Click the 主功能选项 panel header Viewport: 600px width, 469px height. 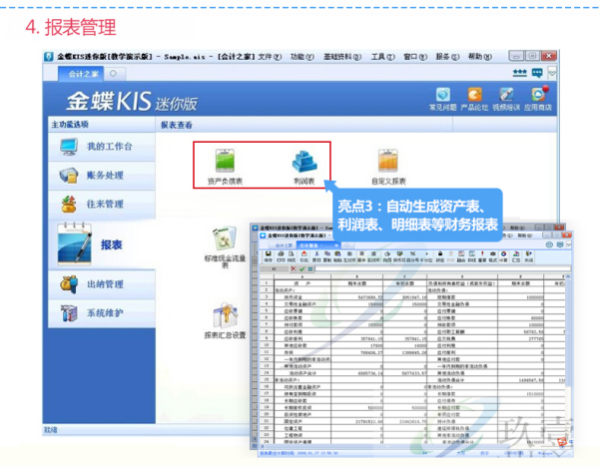(102, 125)
